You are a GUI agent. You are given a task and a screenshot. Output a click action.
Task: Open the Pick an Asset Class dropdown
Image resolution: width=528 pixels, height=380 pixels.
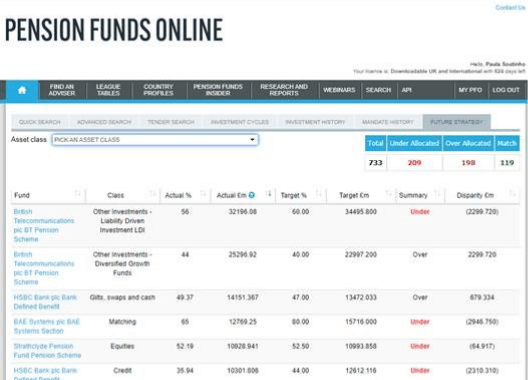pyautogui.click(x=155, y=139)
